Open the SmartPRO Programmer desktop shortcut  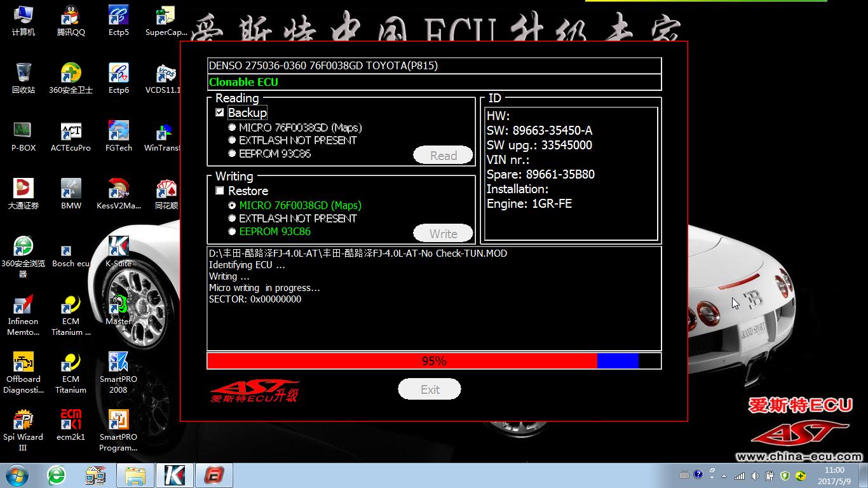coord(118,431)
